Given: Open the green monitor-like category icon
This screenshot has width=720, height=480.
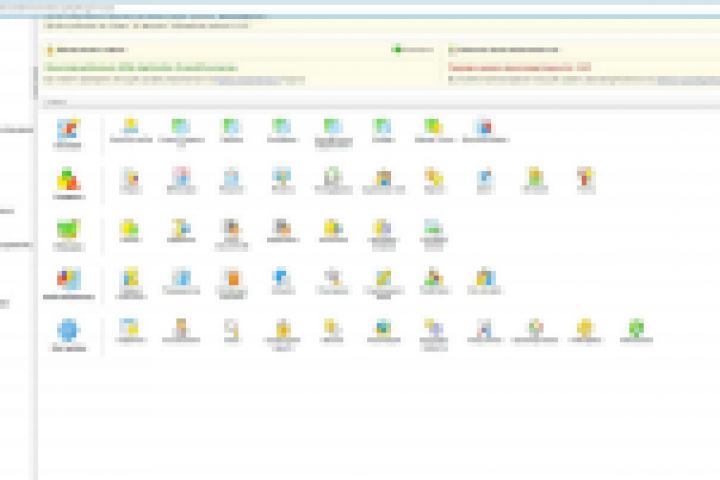Looking at the screenshot, I should point(68,229).
